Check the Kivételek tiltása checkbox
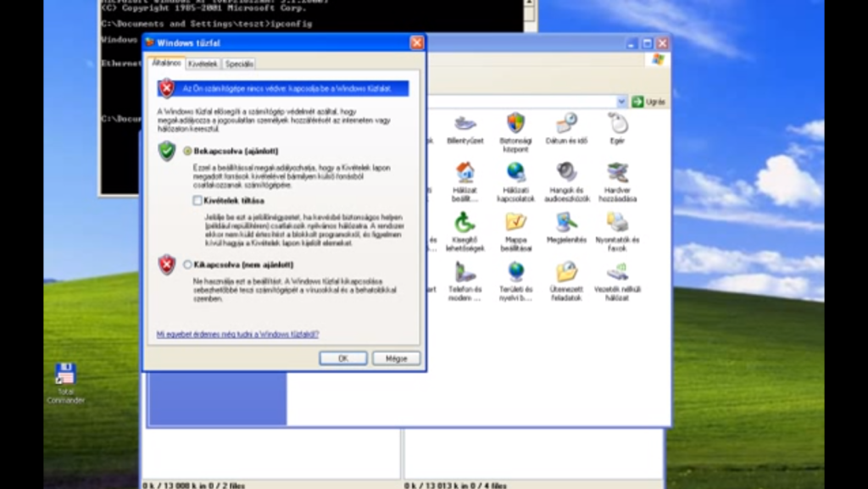This screenshot has height=489, width=868. 198,201
